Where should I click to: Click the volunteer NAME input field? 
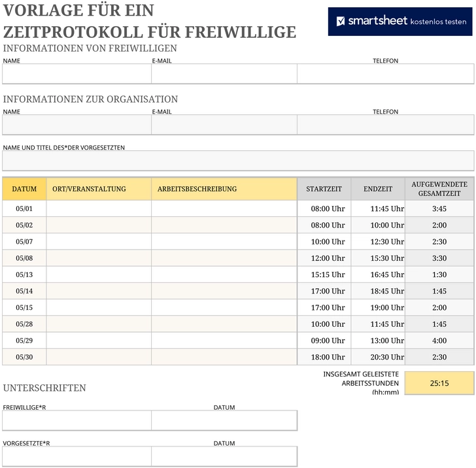click(x=76, y=74)
